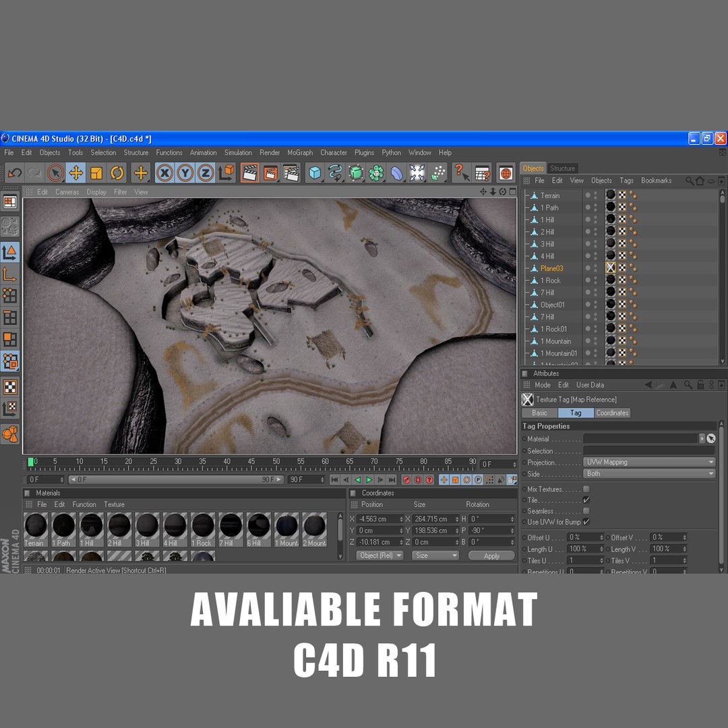Viewport: 728px width, 728px height.
Task: Open viewport Cameras menu
Action: coord(67,191)
